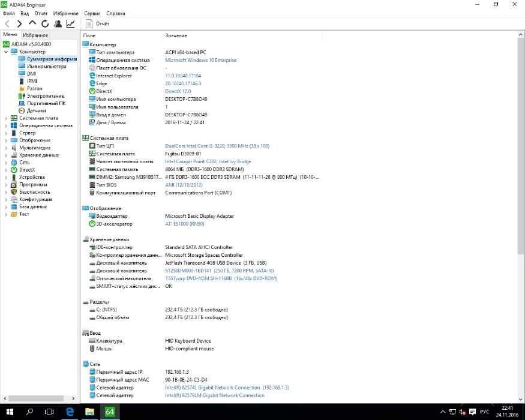Click the Edge icon in the report list
This screenshot has height=420, width=525.
click(92, 83)
